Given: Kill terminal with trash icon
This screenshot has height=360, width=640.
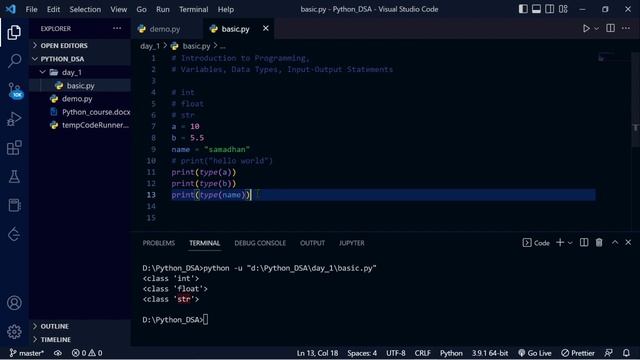Looking at the screenshot, I should [x=599, y=242].
